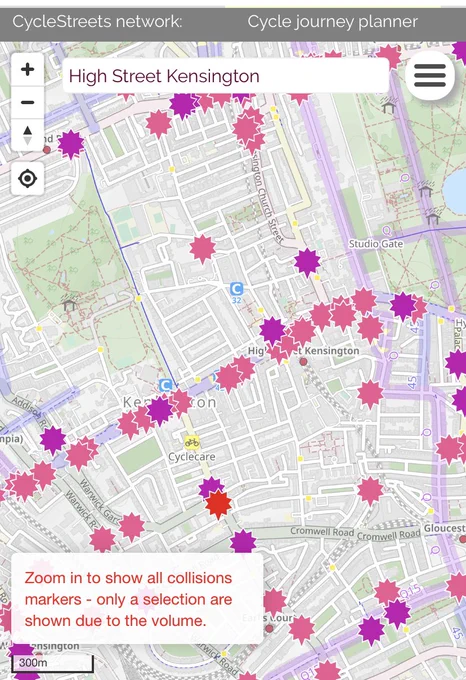Select the red collision marker near Cromwell Road
Screen dimensions: 466x680
click(x=218, y=504)
